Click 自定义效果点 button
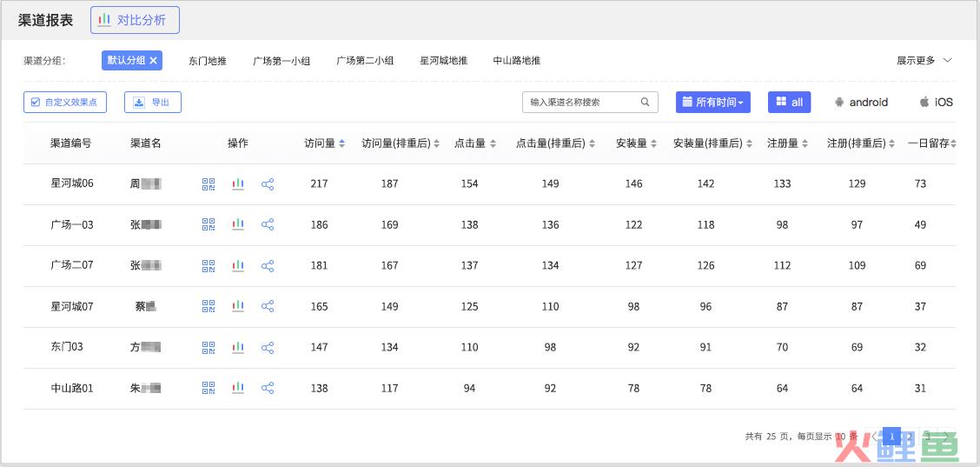Viewport: 980px width, 467px height. click(64, 103)
